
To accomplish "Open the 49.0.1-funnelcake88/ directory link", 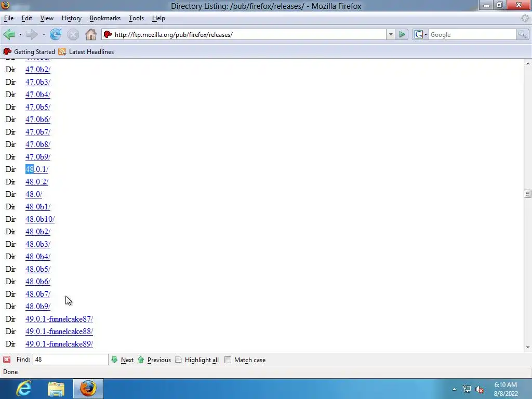I will pos(59,331).
